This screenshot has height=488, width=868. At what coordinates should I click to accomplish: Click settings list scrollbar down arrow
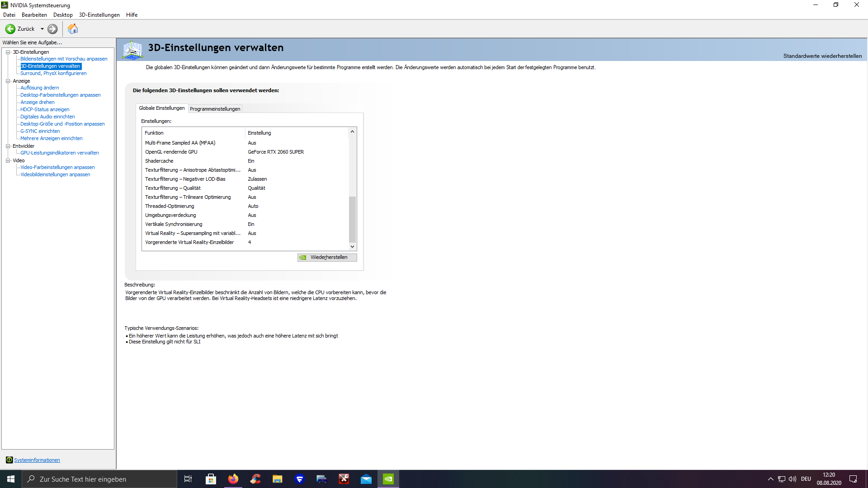[352, 247]
